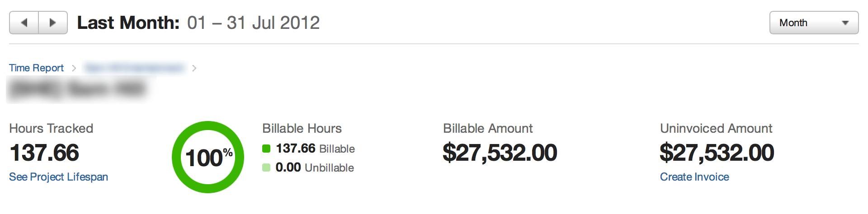Click the 137.66 Billable hours entry
This screenshot has width=868, height=214.
pyautogui.click(x=315, y=149)
